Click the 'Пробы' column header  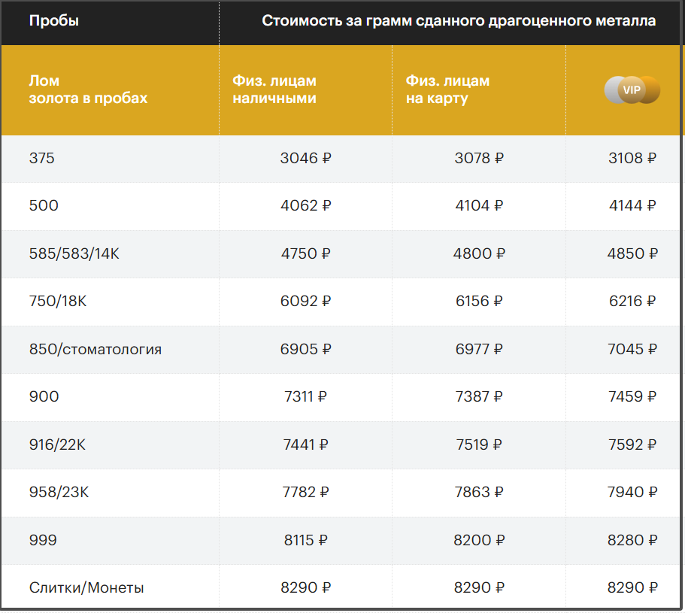tap(53, 21)
